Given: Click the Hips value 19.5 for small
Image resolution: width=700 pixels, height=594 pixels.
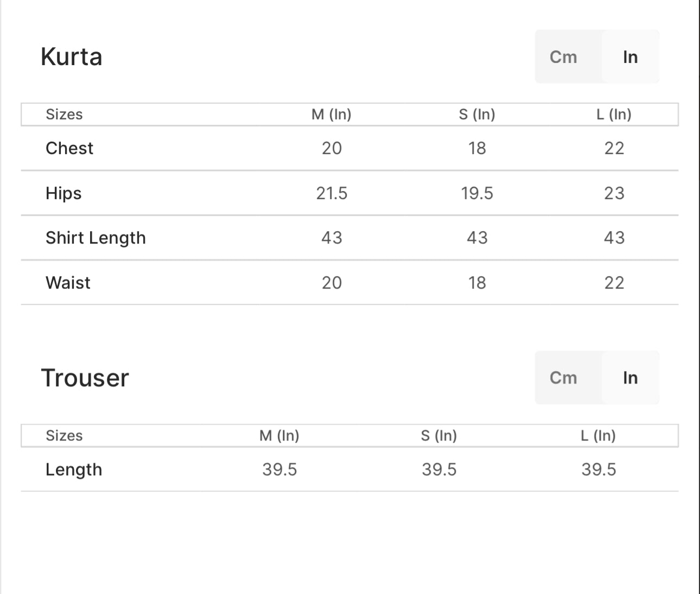Looking at the screenshot, I should point(477,193).
